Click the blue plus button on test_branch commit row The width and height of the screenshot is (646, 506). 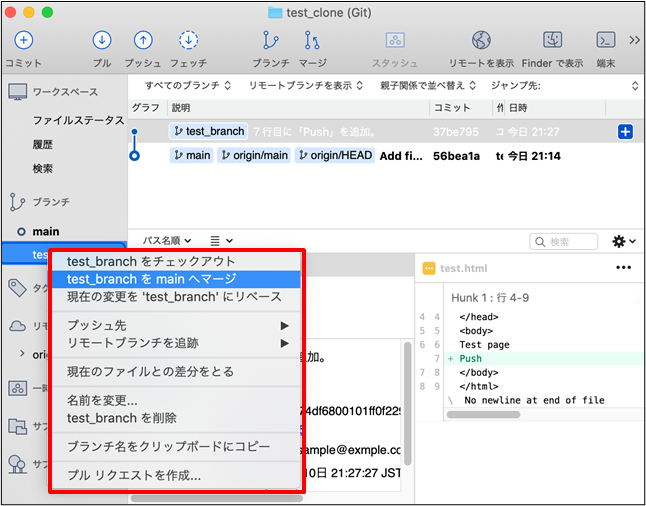tap(625, 132)
